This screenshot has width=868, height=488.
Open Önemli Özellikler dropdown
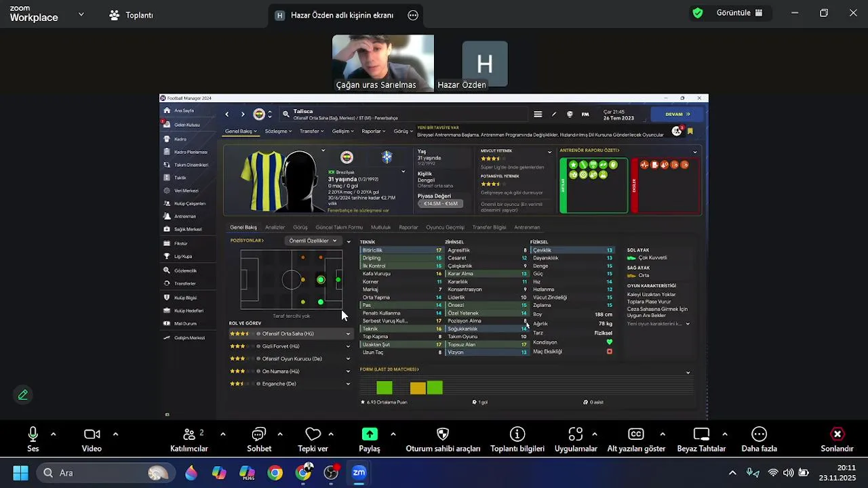(313, 241)
